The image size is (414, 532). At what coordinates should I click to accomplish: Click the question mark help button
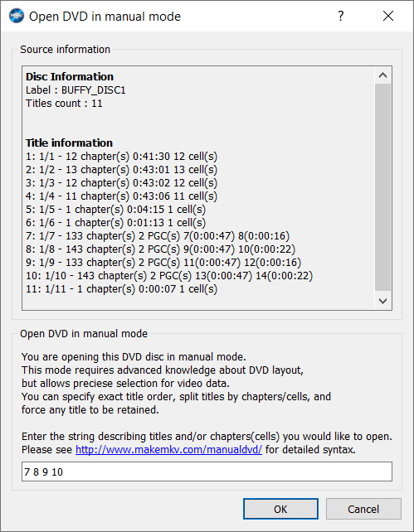(x=341, y=16)
